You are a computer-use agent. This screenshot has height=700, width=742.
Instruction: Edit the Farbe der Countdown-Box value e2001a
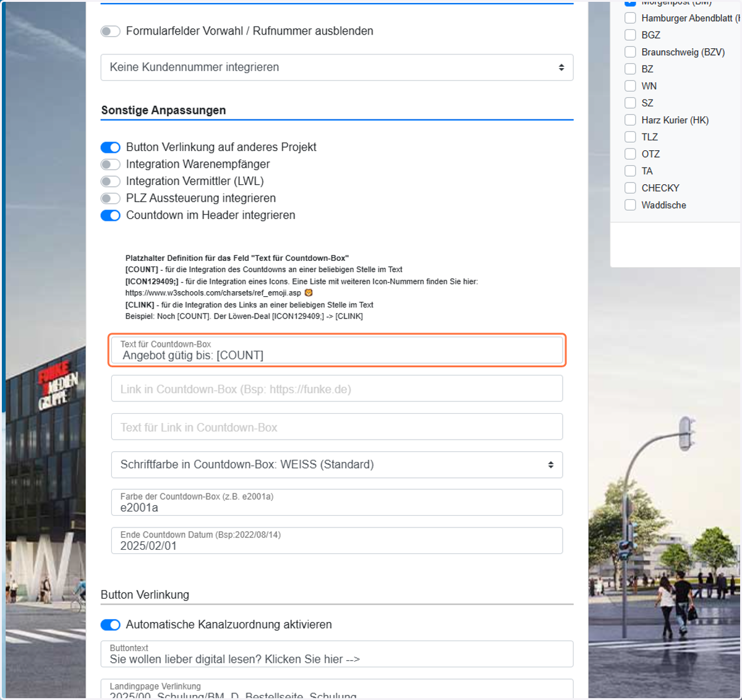(x=337, y=502)
